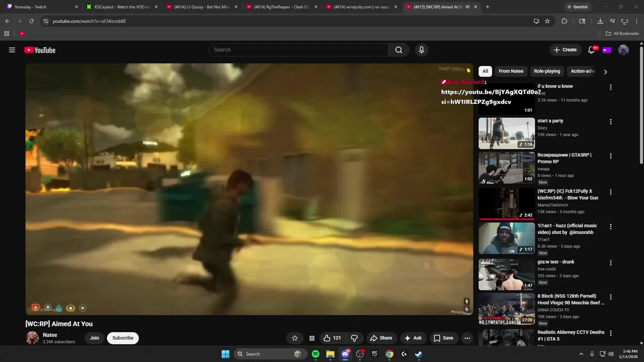Open the '1i1an1 - huzz' video thumbnail

(x=507, y=238)
